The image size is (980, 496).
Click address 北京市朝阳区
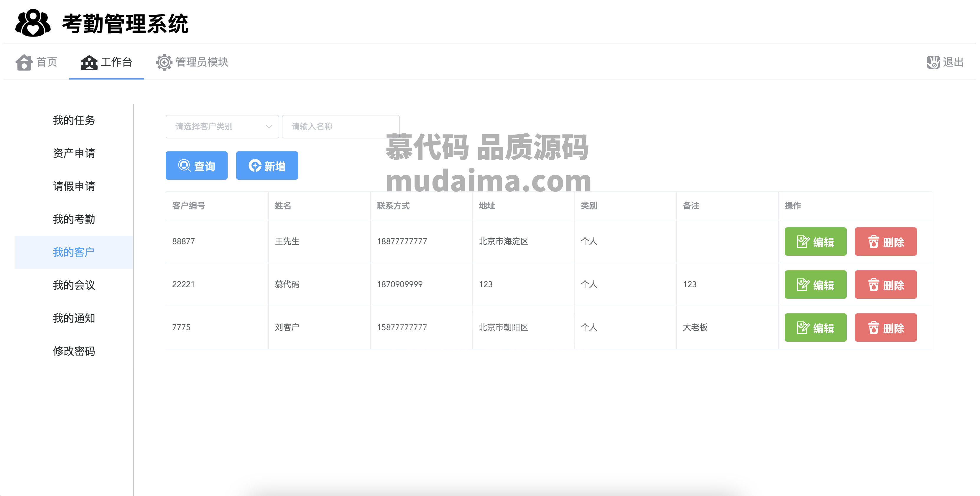tap(503, 327)
